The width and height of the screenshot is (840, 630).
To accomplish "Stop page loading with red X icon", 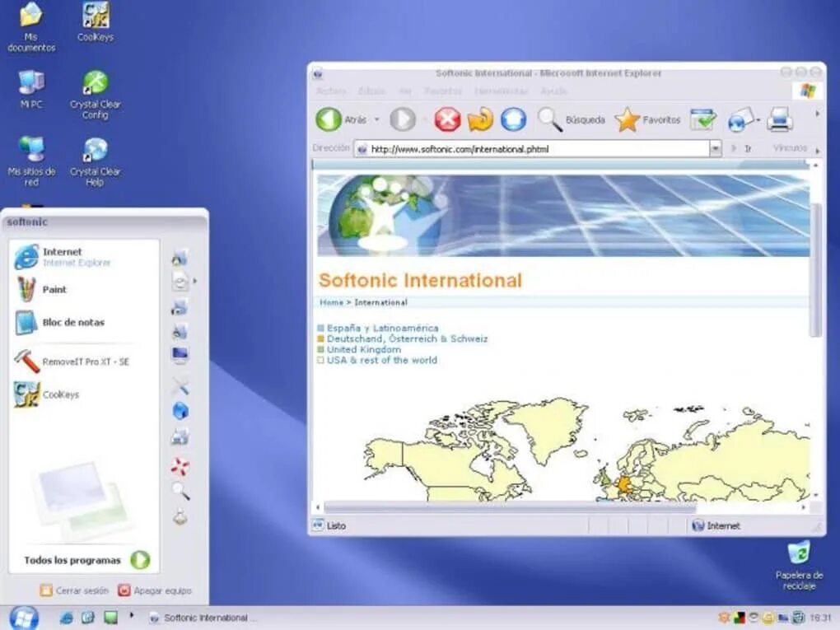I will pos(447,119).
